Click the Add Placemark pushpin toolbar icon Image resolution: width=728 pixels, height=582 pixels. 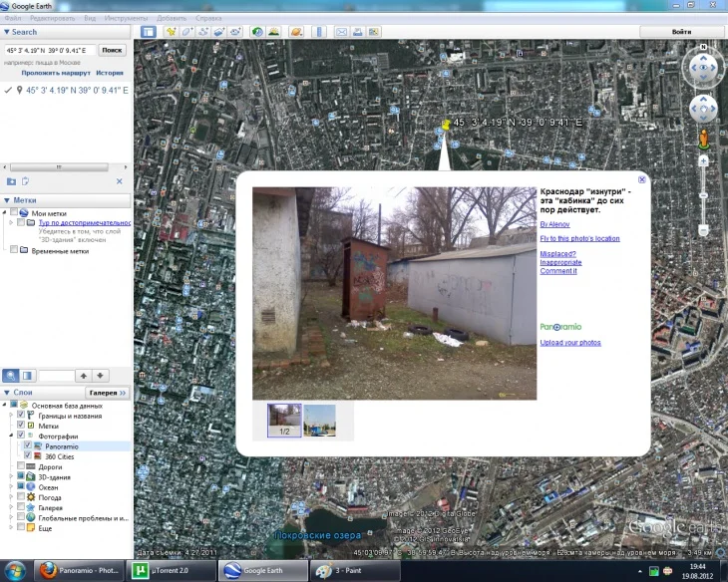pyautogui.click(x=172, y=32)
